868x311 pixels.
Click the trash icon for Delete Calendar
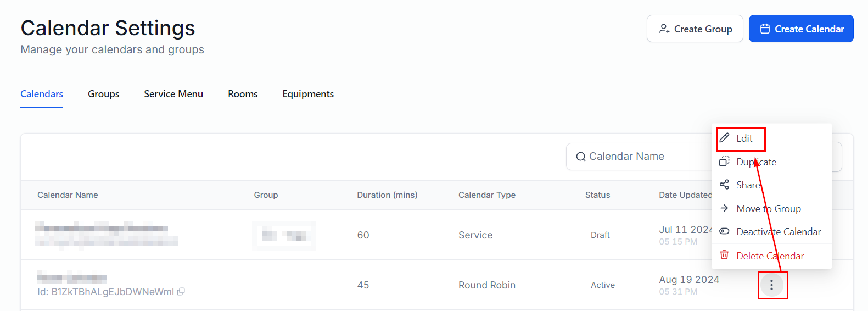725,255
